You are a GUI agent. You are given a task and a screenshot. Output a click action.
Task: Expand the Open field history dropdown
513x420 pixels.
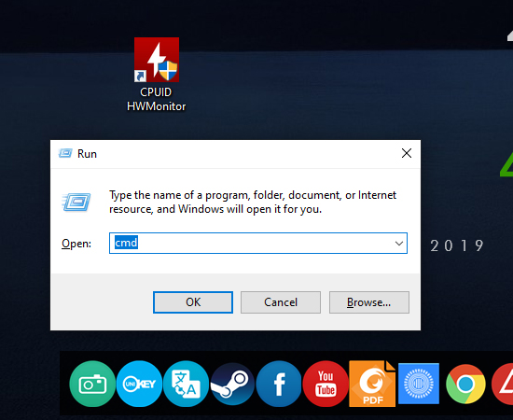coord(399,244)
